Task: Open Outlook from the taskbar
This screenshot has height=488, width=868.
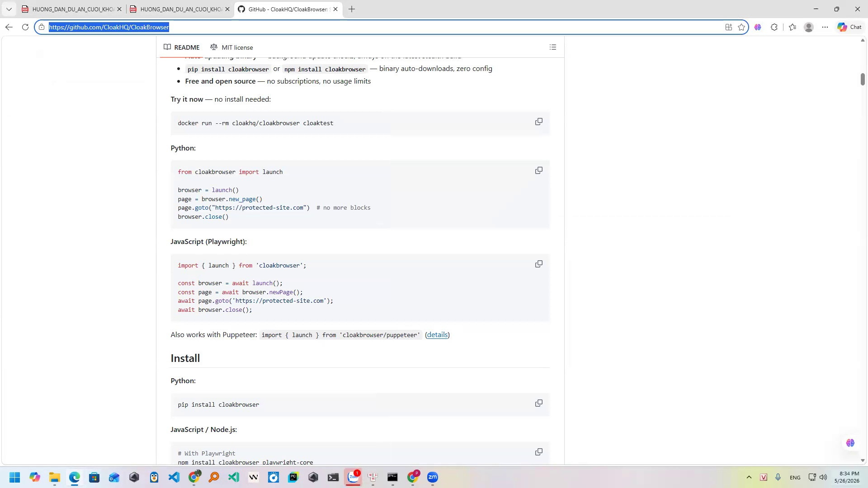Action: [114, 477]
